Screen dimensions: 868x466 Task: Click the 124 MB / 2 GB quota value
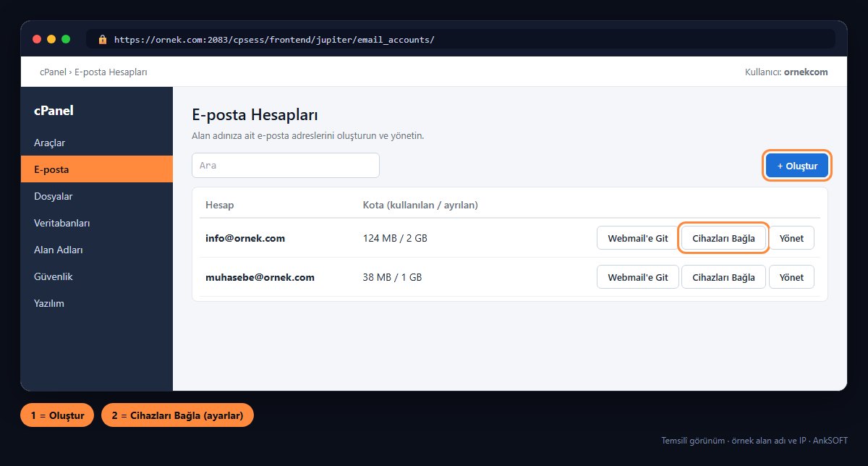[395, 238]
